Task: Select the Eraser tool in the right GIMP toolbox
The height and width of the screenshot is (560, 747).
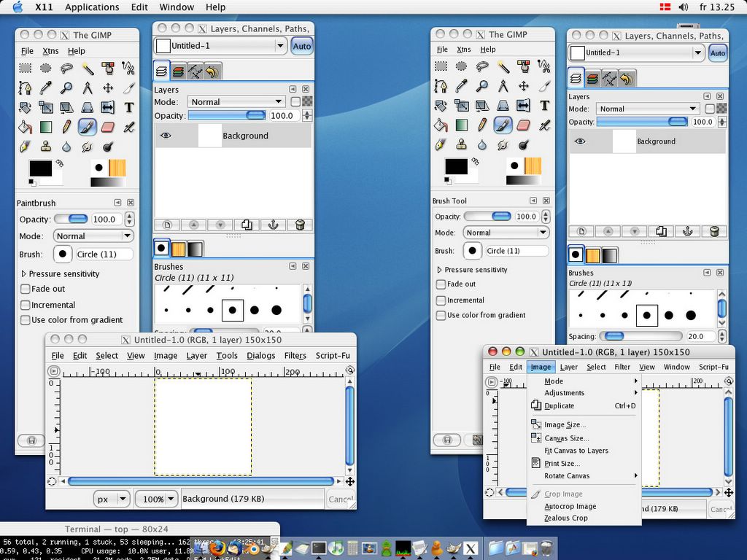Action: click(x=523, y=125)
